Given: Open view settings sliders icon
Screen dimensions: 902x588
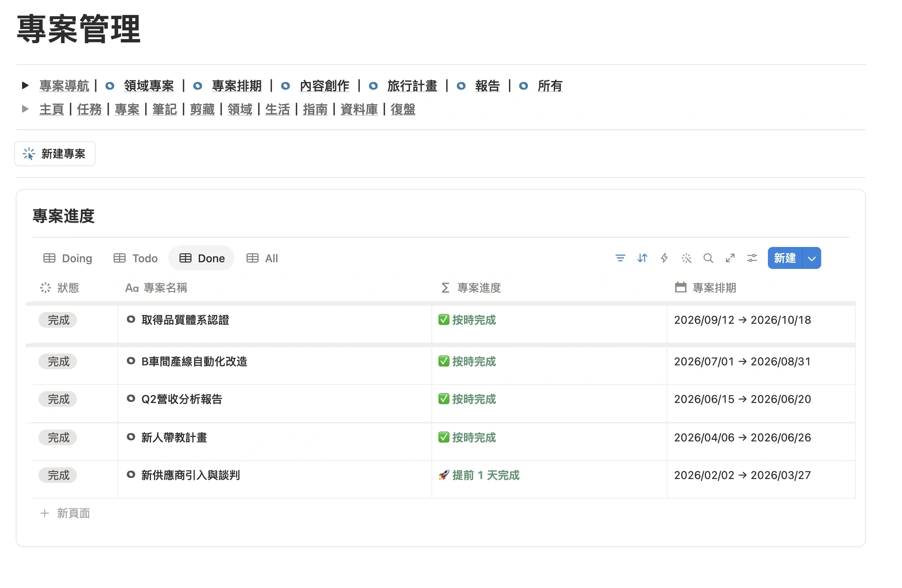Looking at the screenshot, I should tap(752, 258).
